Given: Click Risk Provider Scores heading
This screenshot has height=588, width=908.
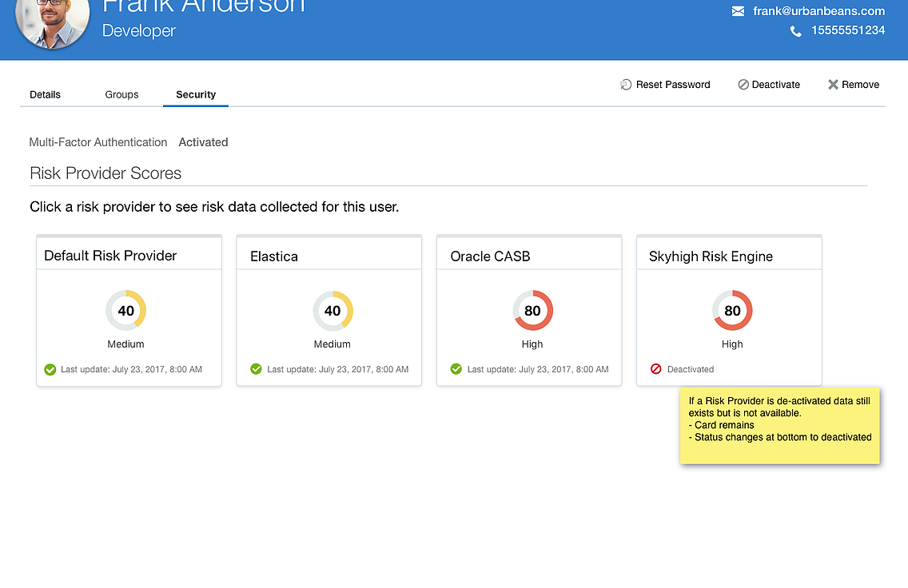Looking at the screenshot, I should (106, 173).
